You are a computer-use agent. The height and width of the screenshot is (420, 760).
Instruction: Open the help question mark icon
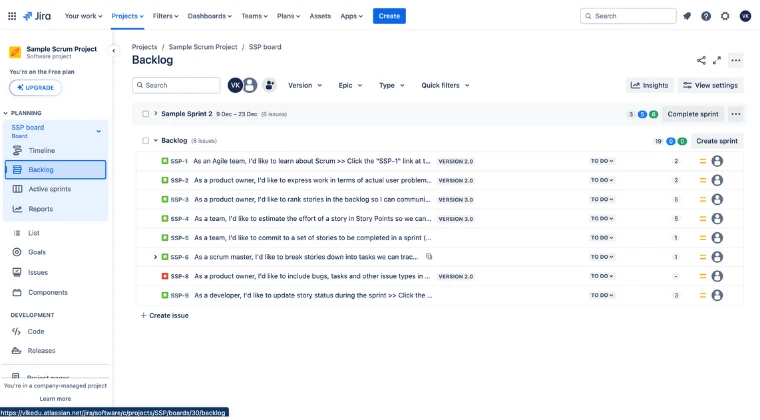(706, 16)
